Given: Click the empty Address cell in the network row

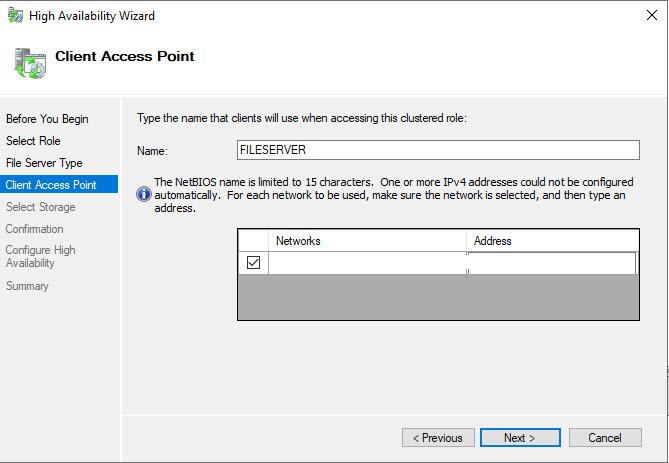Looking at the screenshot, I should click(550, 263).
